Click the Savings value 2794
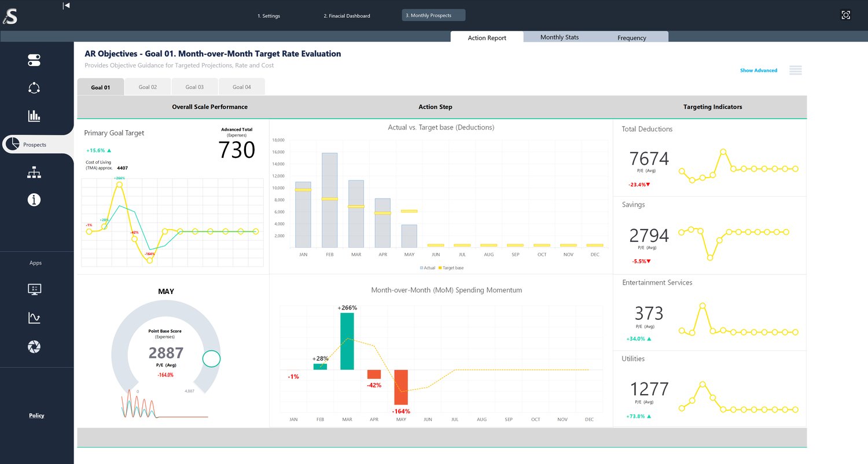The height and width of the screenshot is (464, 868). (x=649, y=235)
